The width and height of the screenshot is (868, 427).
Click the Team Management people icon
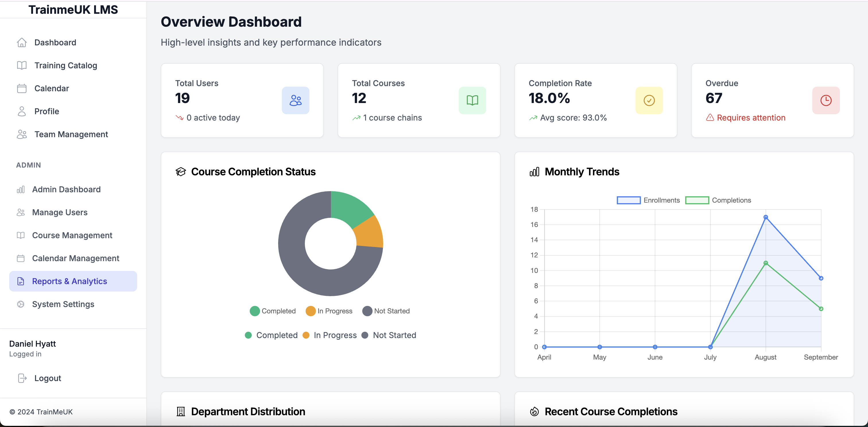(x=22, y=134)
